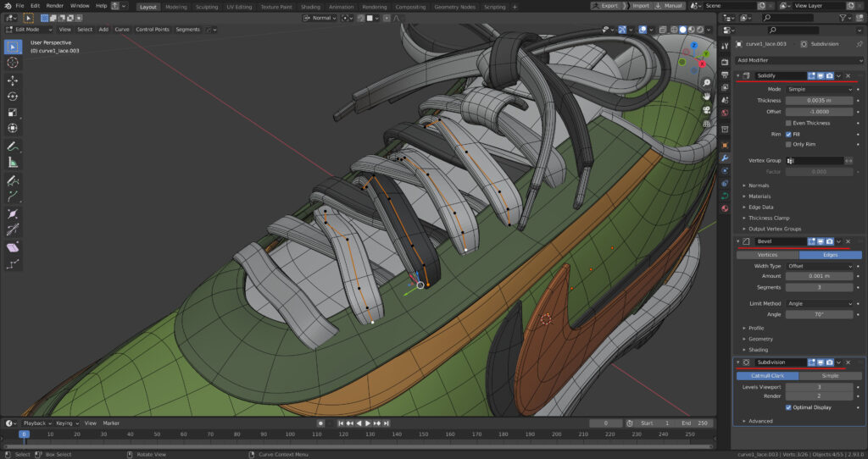This screenshot has width=868, height=459.
Task: Toggle Subdivision modifier viewport visibility
Action: point(821,362)
